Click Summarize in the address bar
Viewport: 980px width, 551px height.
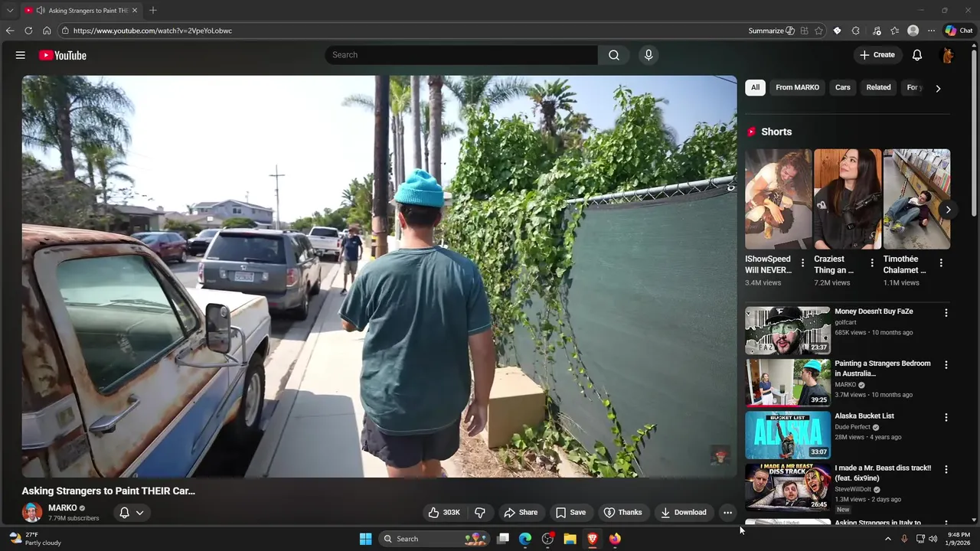771,31
